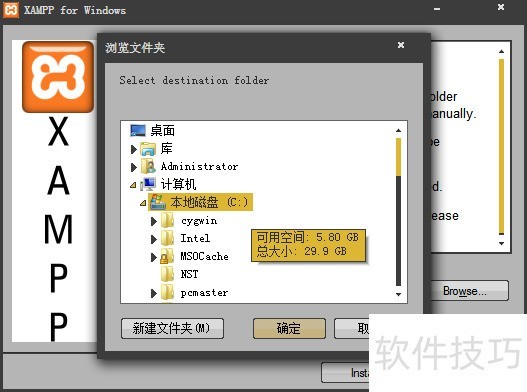This screenshot has width=527, height=392.
Task: Click the partially hidden 取消 cancel button
Action: click(352, 328)
